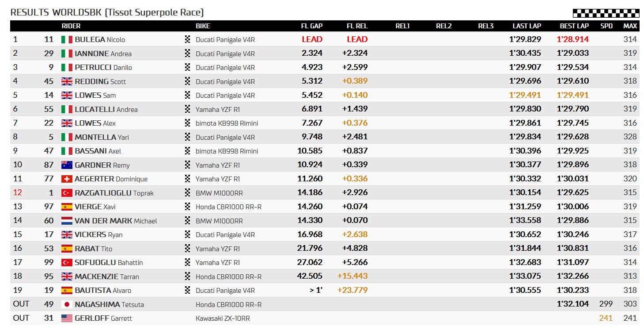The width and height of the screenshot is (644, 330).
Task: Click the Australian flag beside GARDNER Remy
Action: tap(66, 165)
